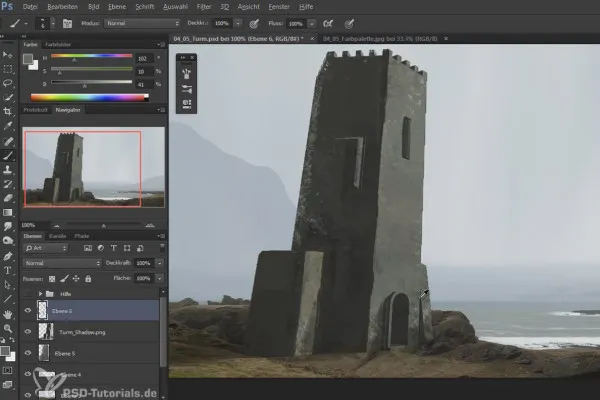
Task: Select the Crop tool in toolbar
Action: pos(8,113)
